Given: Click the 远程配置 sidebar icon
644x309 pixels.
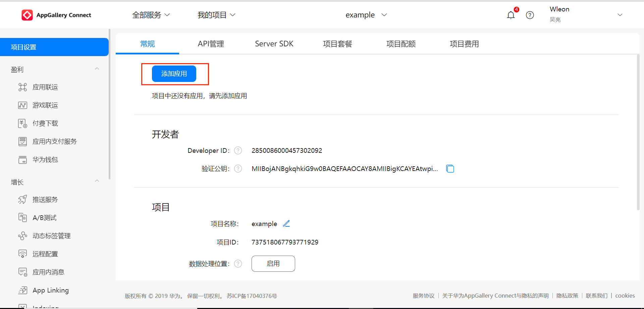Looking at the screenshot, I should (22, 254).
